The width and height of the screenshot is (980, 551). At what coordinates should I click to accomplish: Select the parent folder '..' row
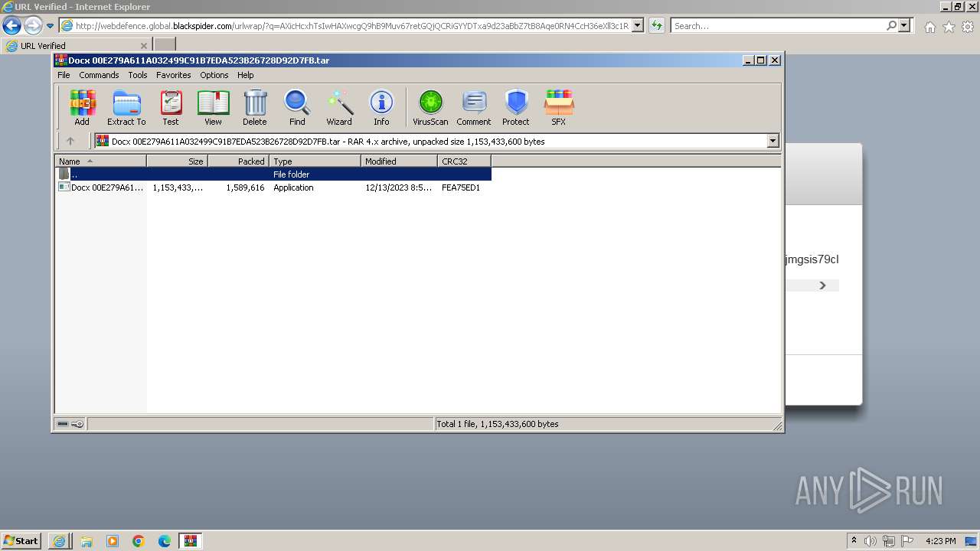[x=273, y=174]
